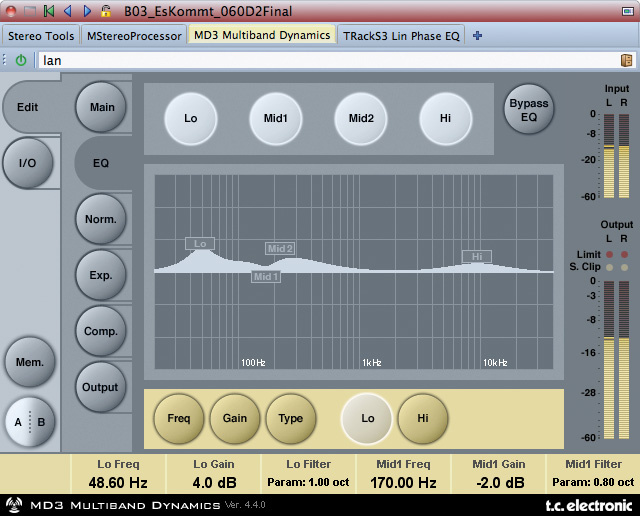This screenshot has width=640, height=516.
Task: Click the Mid1 Gain value -2.0 dB
Action: pyautogui.click(x=500, y=483)
